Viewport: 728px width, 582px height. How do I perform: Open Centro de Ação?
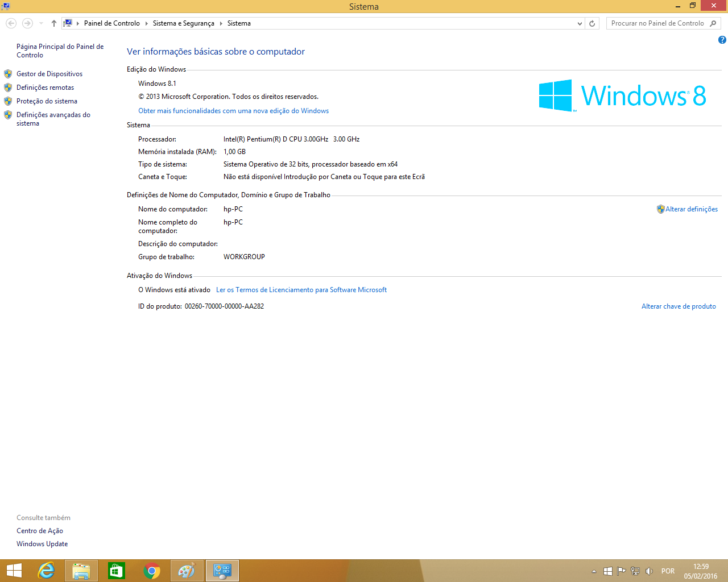40,531
